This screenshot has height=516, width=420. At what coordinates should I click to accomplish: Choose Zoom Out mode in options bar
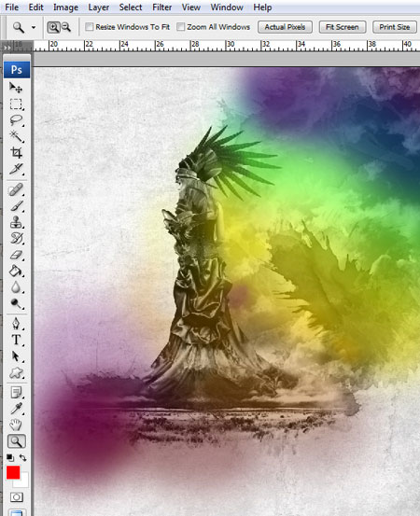[x=66, y=27]
